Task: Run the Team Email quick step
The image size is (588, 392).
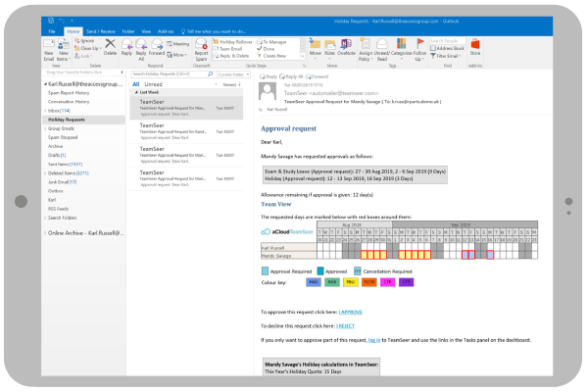Action: pyautogui.click(x=227, y=49)
